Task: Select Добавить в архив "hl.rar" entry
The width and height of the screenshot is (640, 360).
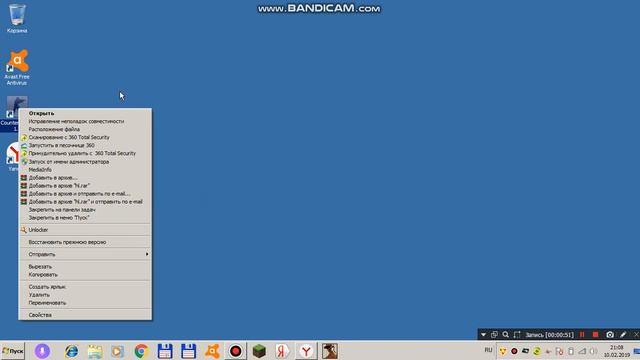Action: (85, 186)
